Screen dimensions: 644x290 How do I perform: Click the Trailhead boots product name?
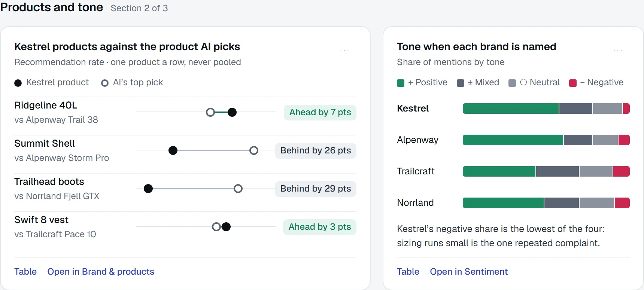tap(49, 182)
